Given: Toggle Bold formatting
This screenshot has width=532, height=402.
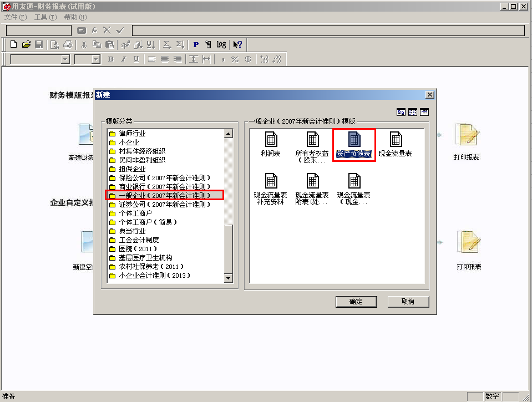Looking at the screenshot, I should 110,59.
